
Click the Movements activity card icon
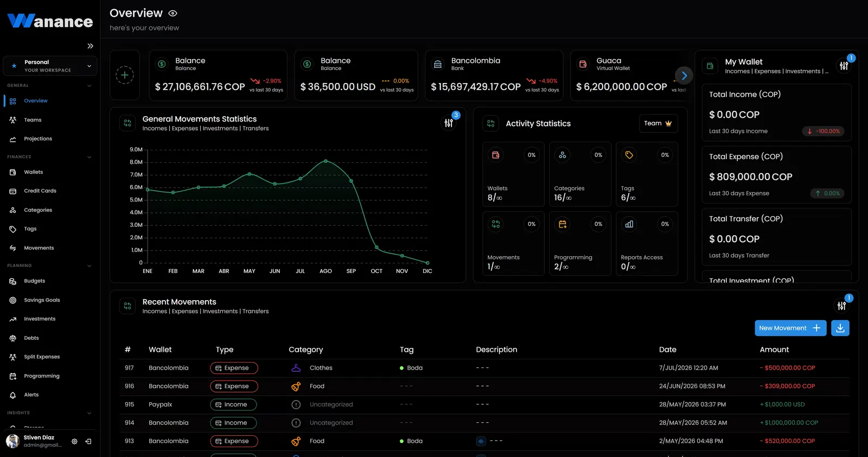click(496, 224)
